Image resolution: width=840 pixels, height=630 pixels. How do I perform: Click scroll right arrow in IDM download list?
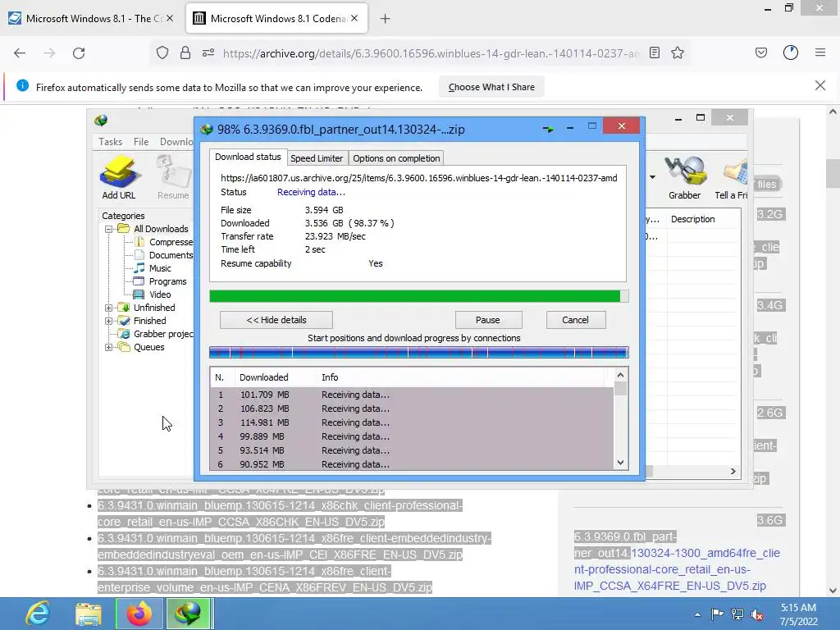coord(733,472)
